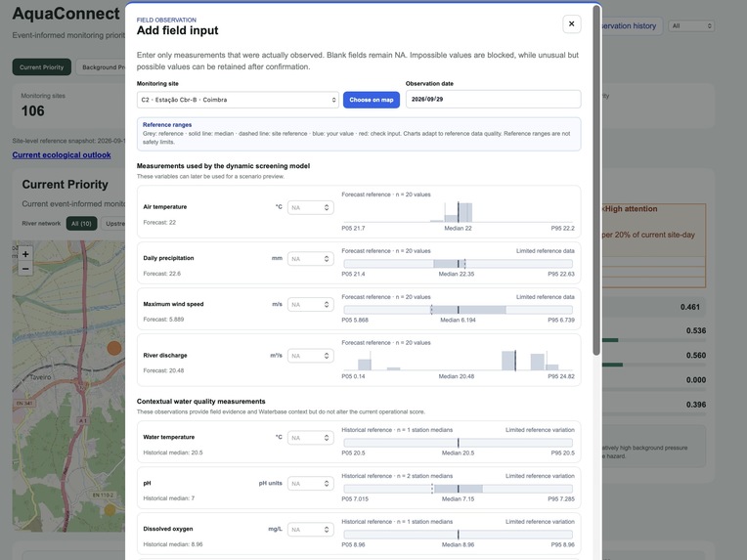The height and width of the screenshot is (560, 747).
Task: Click the Monitoring sites 106 count
Action: pyautogui.click(x=33, y=111)
